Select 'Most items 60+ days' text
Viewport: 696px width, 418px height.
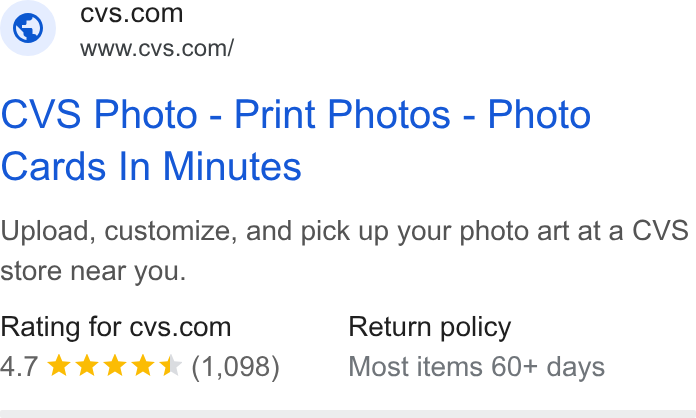tap(477, 367)
